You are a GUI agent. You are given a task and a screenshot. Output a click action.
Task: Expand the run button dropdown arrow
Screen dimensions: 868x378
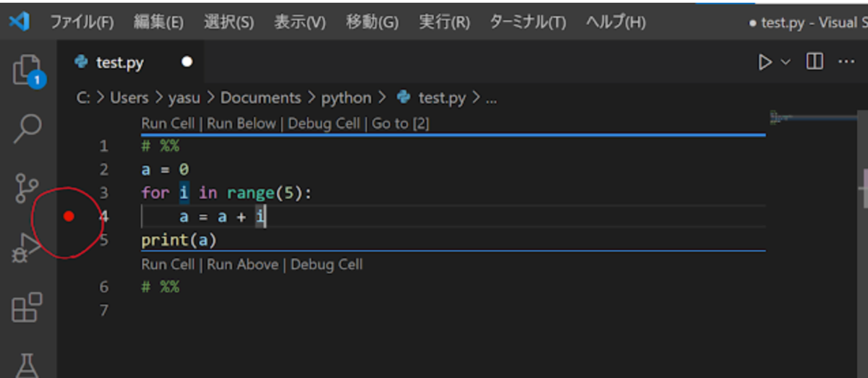coord(786,62)
